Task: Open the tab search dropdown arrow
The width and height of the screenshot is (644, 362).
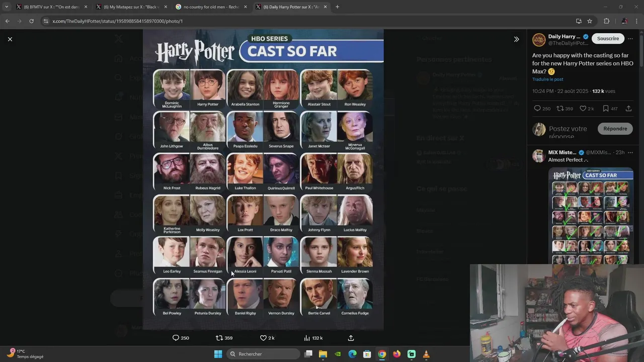Action: click(x=6, y=7)
